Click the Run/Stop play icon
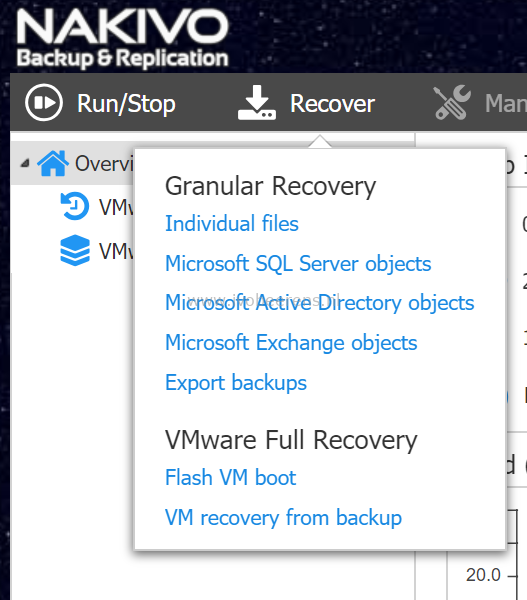Viewport: 527px width, 600px height. 44,103
